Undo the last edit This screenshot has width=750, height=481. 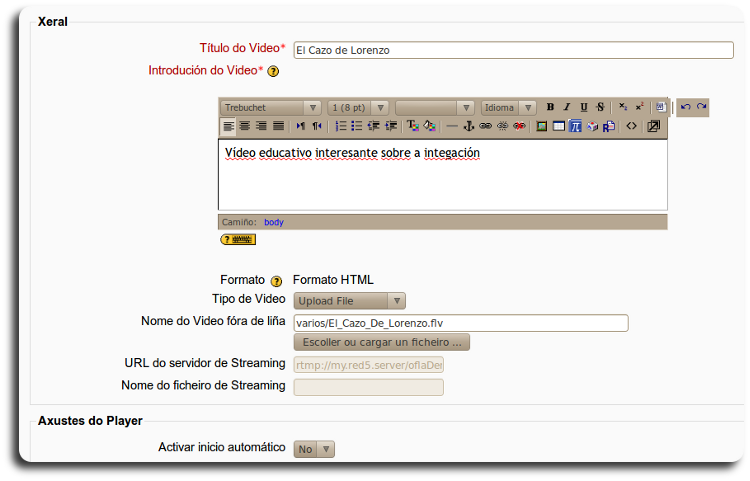(685, 107)
